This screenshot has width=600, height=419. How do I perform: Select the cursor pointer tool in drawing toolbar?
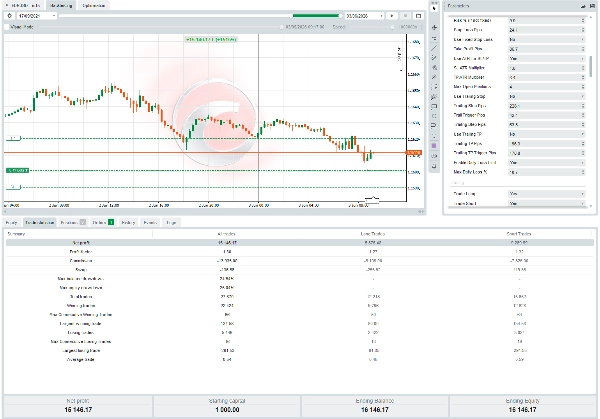(434, 8)
